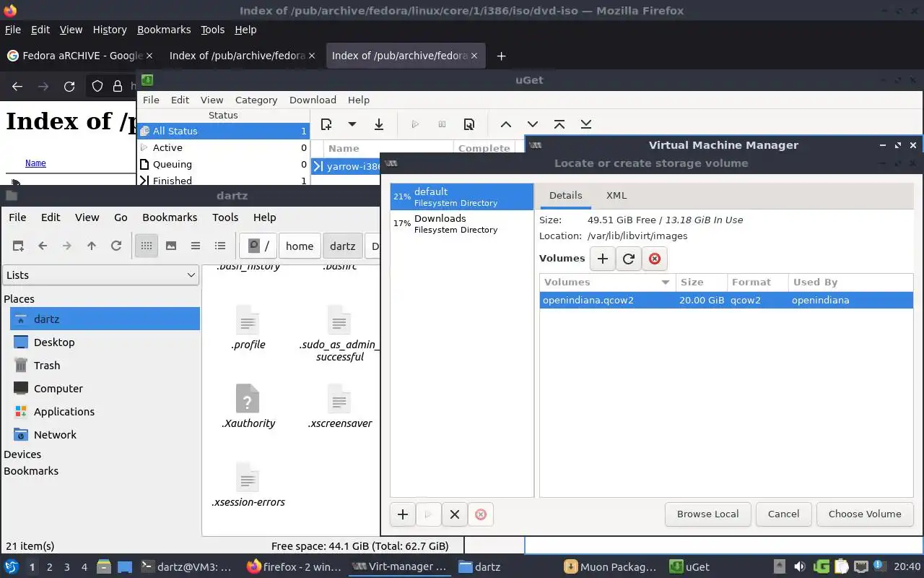This screenshot has height=578, width=924.
Task: Open the Lists side pane dropdown
Action: pyautogui.click(x=101, y=275)
